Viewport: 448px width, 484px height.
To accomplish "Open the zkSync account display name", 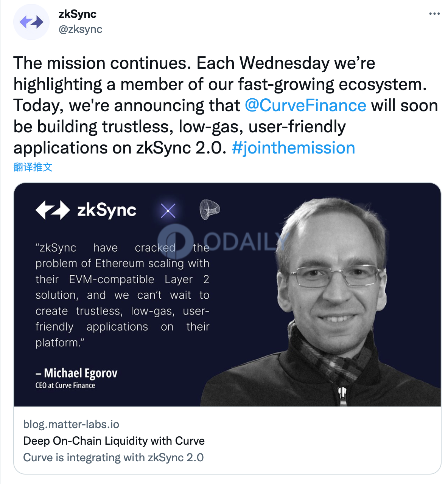I will pos(78,14).
